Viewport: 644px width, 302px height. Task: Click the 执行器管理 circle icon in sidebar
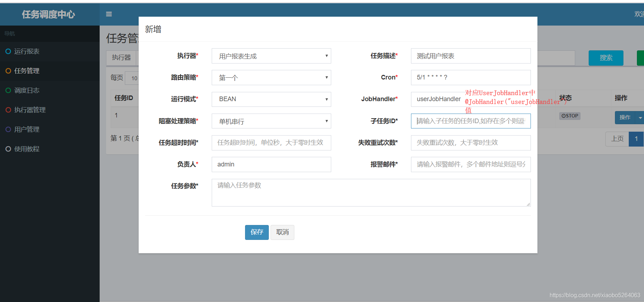8,110
